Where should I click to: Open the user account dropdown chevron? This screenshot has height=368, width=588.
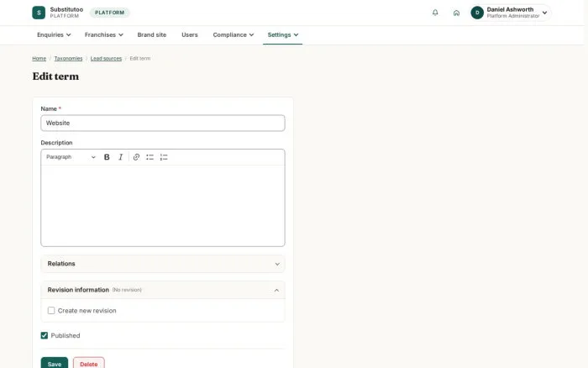click(x=544, y=13)
